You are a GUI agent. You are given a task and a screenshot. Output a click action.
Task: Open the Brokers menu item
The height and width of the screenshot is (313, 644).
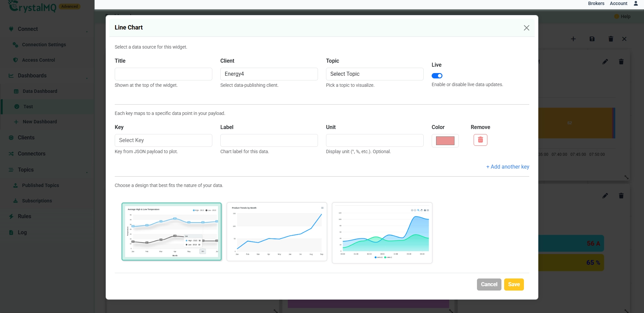(x=596, y=3)
